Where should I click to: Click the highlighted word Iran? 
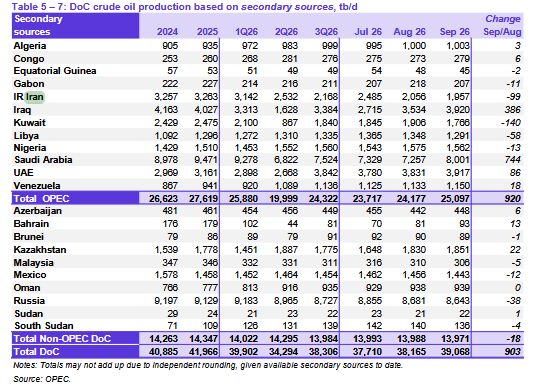(35, 97)
